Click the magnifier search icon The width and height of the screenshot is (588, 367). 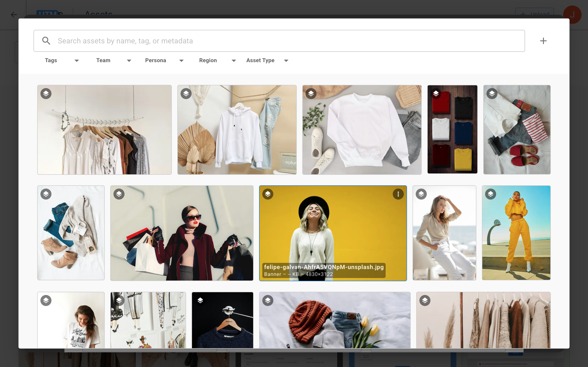point(46,41)
